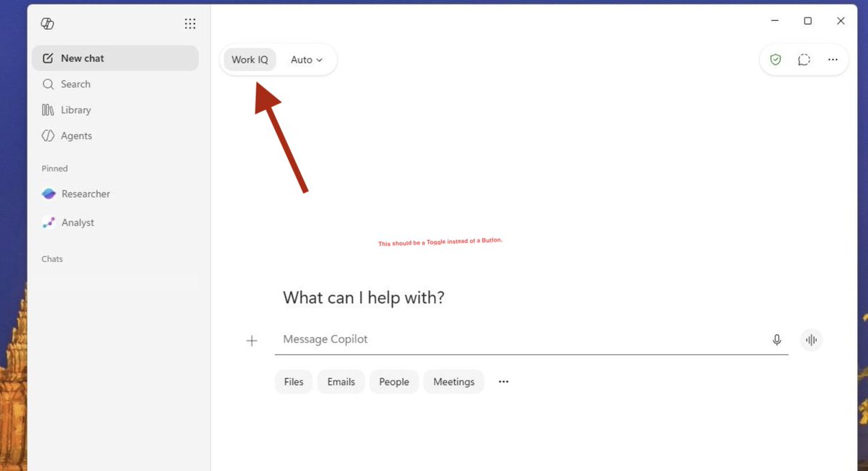Click the Copilot logo icon

point(48,24)
